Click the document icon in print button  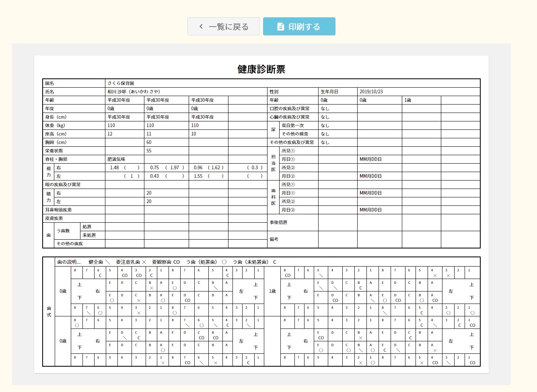(x=281, y=27)
